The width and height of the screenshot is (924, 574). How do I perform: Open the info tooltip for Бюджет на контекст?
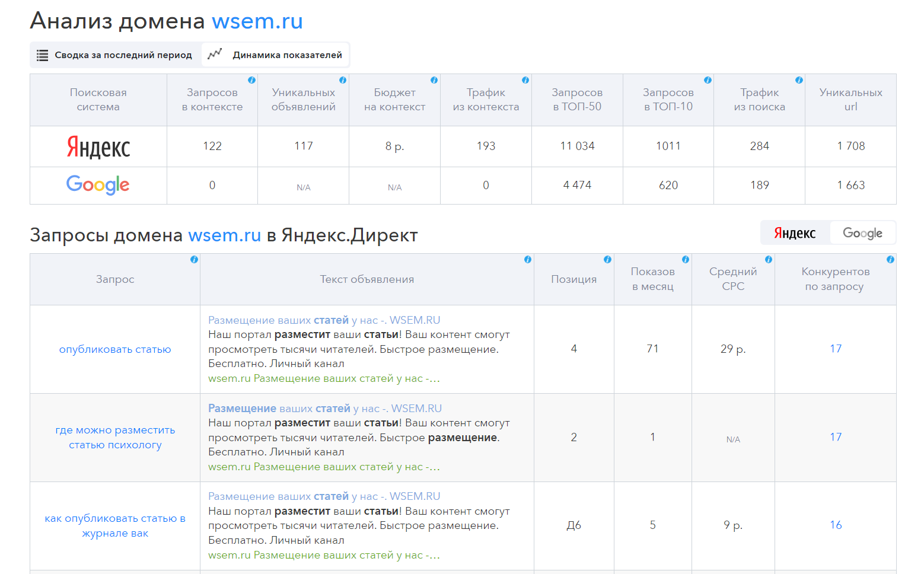pyautogui.click(x=434, y=80)
